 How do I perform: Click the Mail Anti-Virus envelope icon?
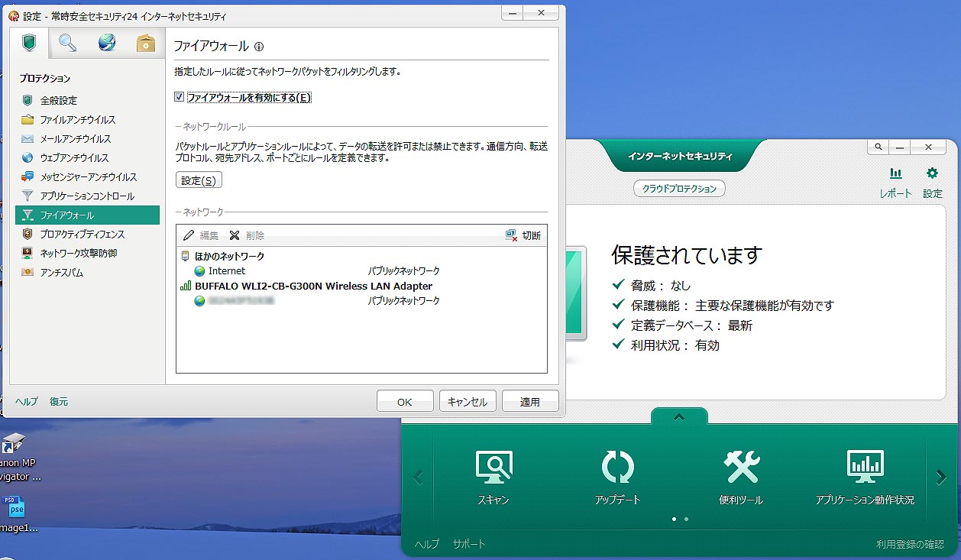point(28,138)
